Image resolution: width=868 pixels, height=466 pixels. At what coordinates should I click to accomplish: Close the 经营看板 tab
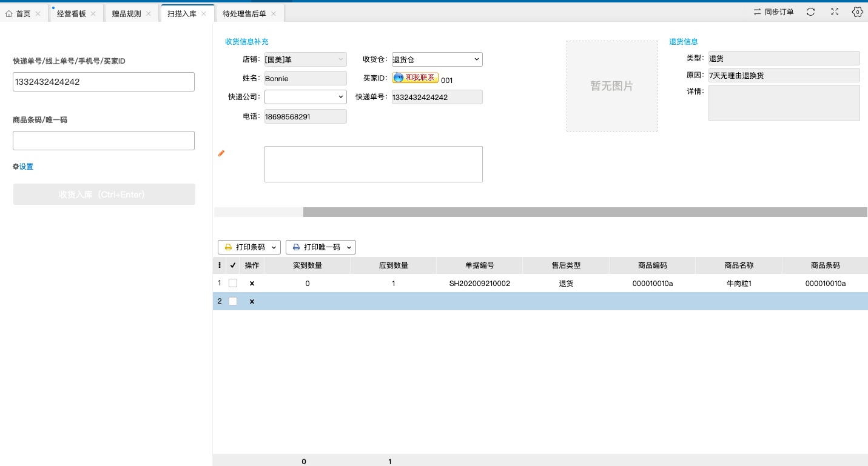tap(93, 13)
